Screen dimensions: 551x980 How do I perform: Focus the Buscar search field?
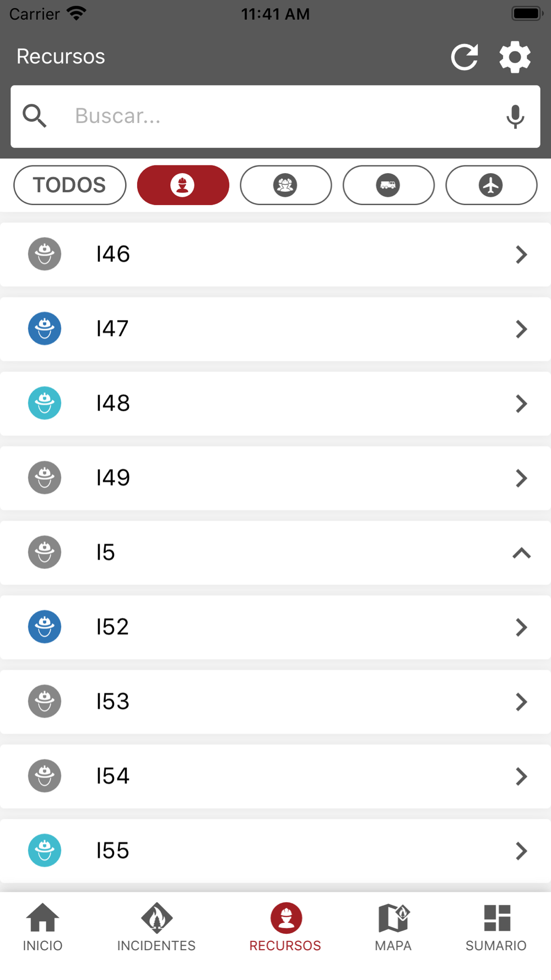click(275, 116)
